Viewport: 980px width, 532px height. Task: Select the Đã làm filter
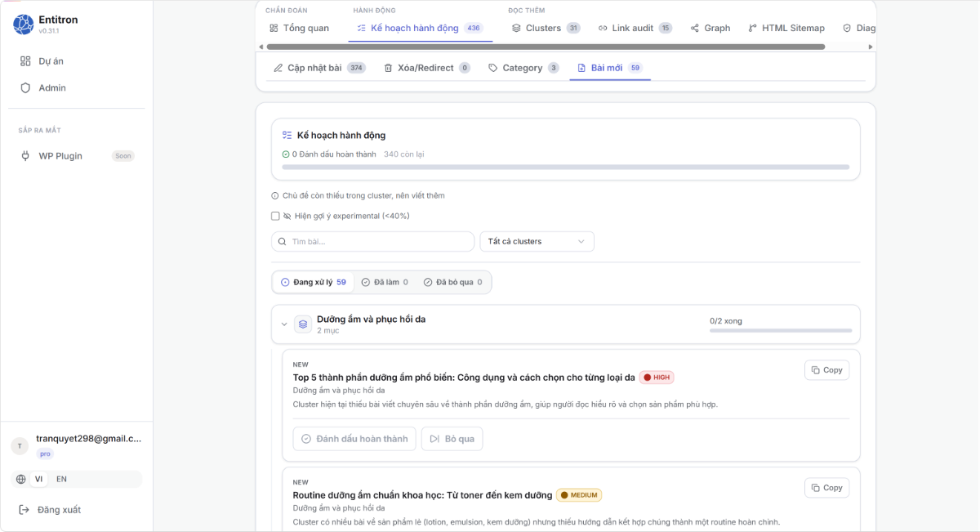point(385,282)
